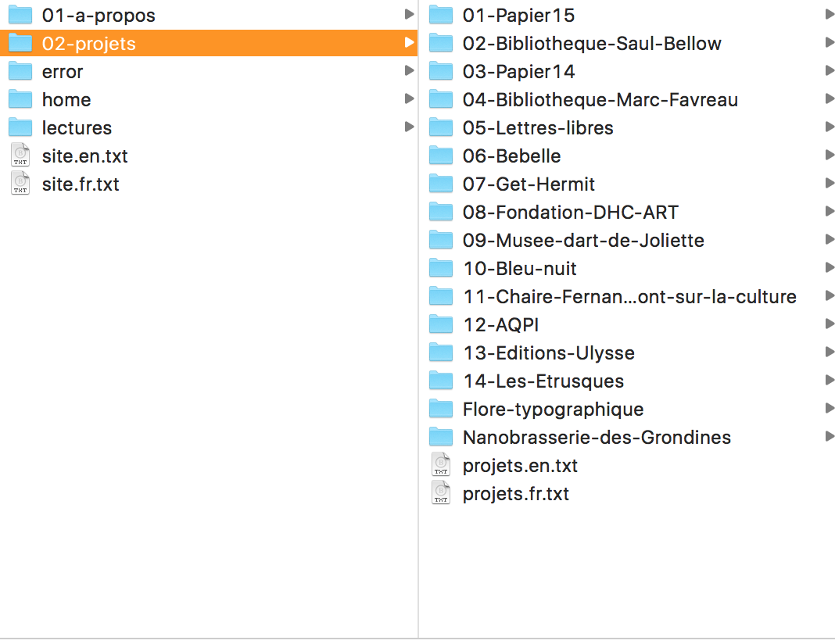The image size is (835, 644).
Task: Select the 'home' folder name
Action: point(66,99)
